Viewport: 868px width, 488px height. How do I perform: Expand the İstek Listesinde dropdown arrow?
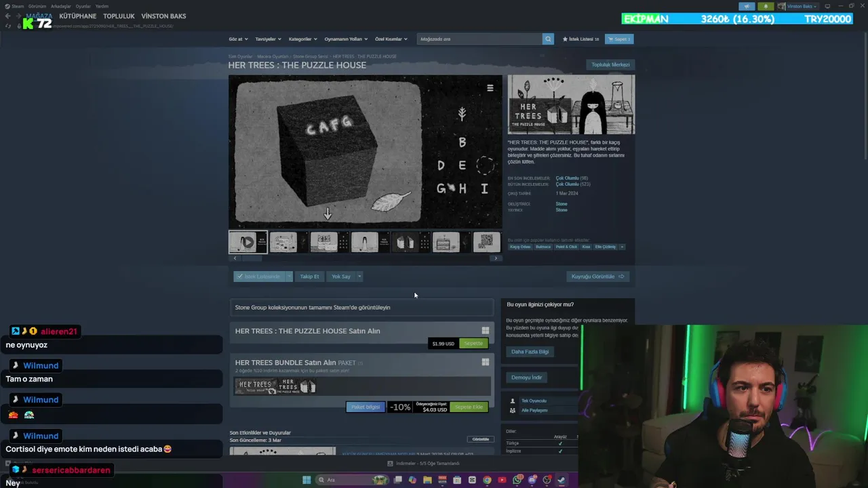tap(289, 277)
